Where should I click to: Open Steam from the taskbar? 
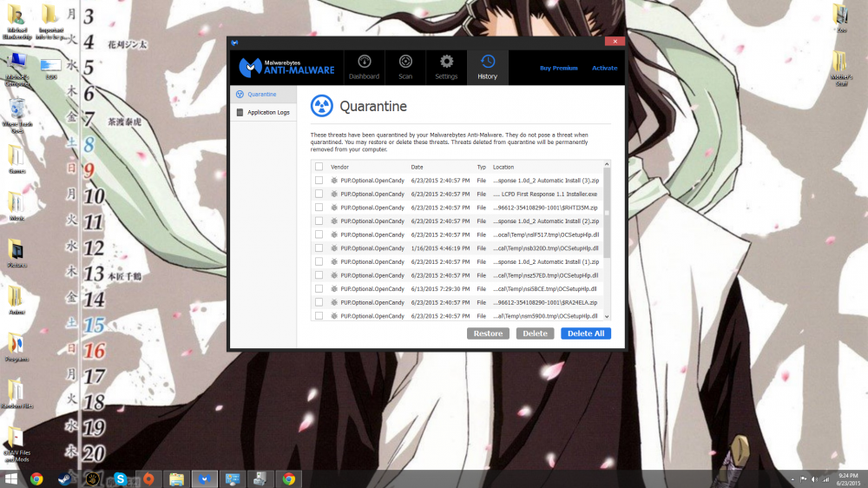click(x=64, y=479)
